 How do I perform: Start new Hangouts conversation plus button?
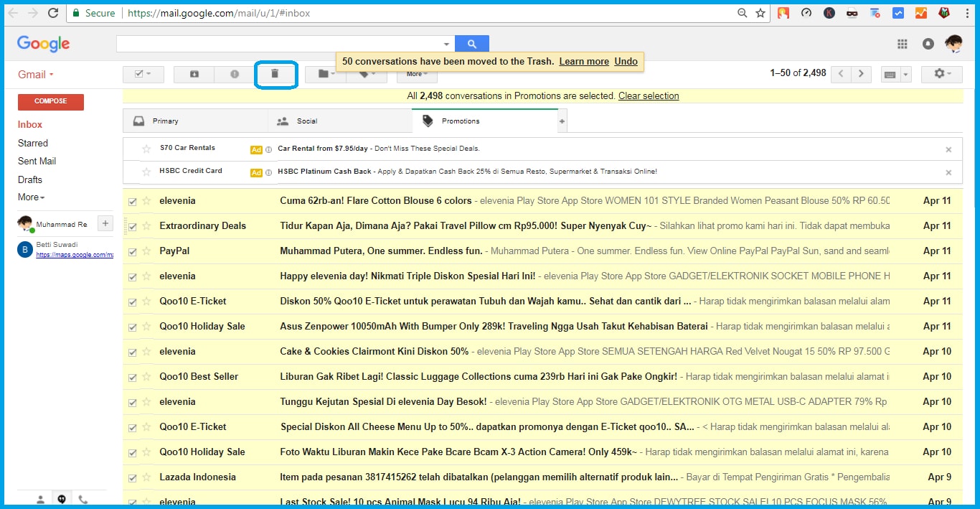pyautogui.click(x=105, y=223)
